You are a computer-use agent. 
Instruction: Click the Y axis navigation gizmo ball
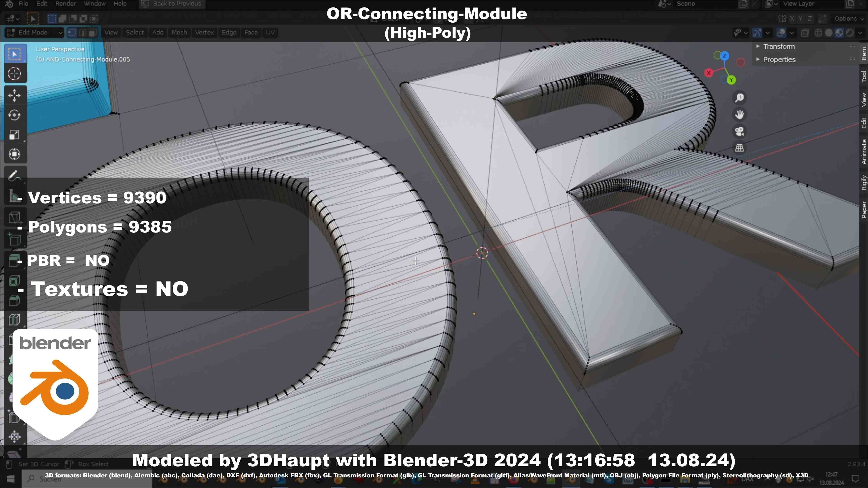coord(731,80)
